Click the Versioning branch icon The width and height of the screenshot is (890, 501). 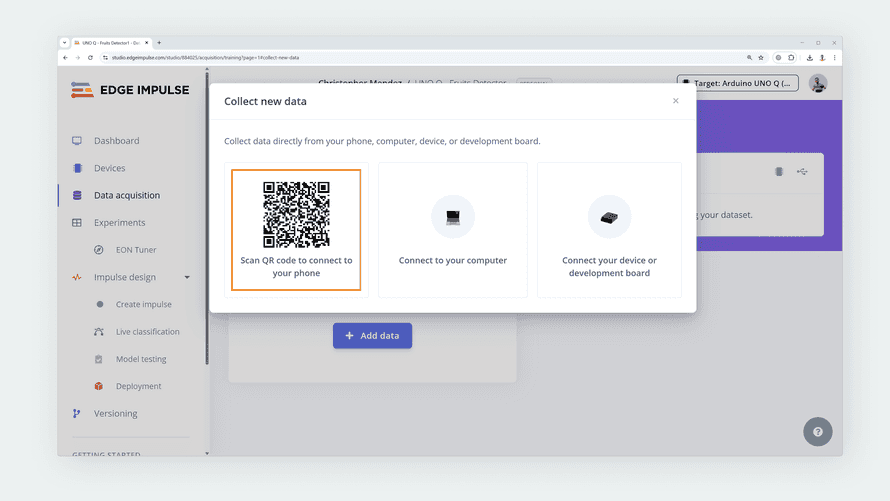click(76, 414)
